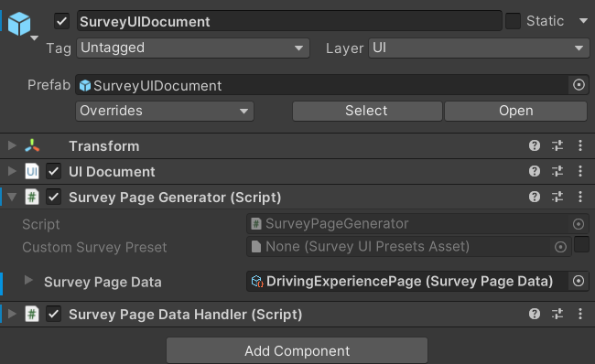
Task: Open the Survey Page Generator help icon
Action: [535, 198]
